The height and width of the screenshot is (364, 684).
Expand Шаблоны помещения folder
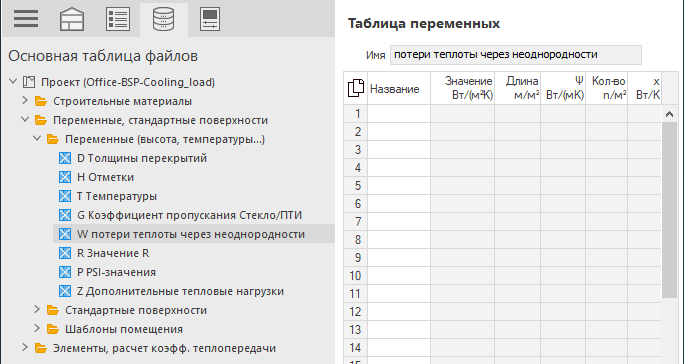(37, 328)
